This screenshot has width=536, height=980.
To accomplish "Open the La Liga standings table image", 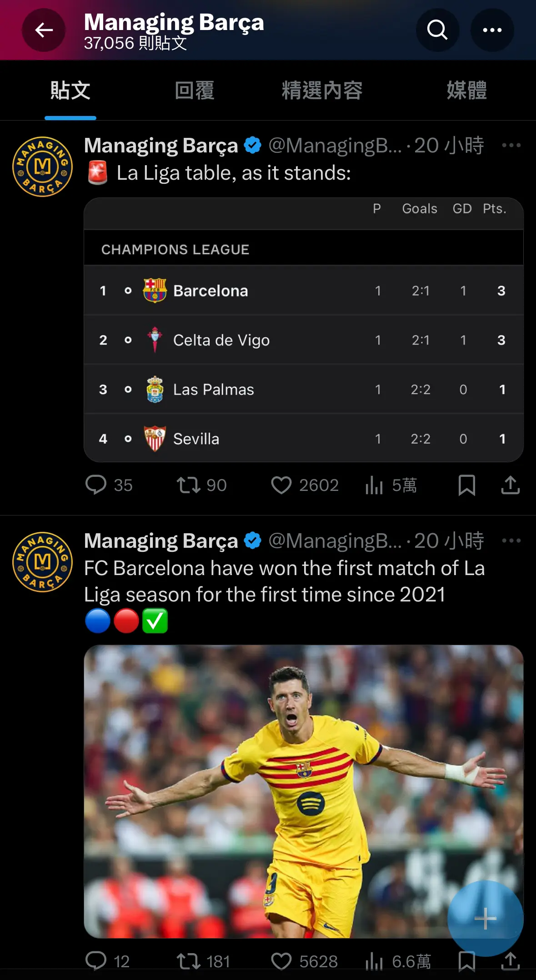I will pyautogui.click(x=304, y=330).
